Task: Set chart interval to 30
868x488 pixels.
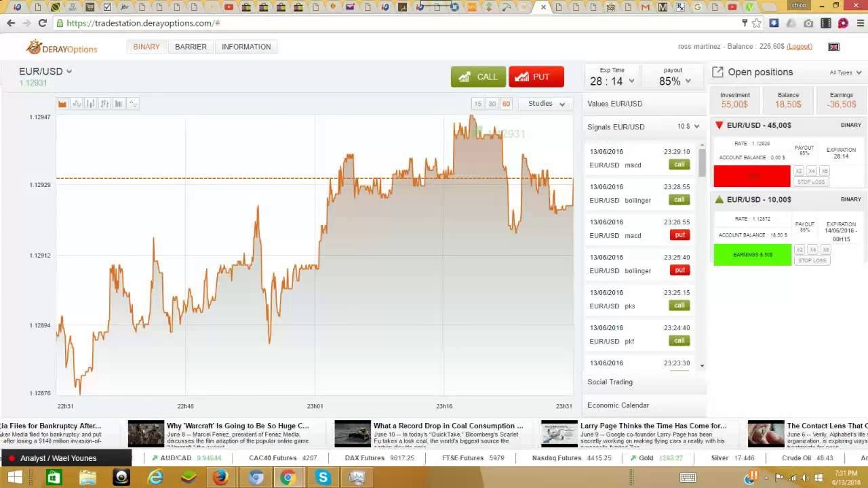Action: click(492, 104)
